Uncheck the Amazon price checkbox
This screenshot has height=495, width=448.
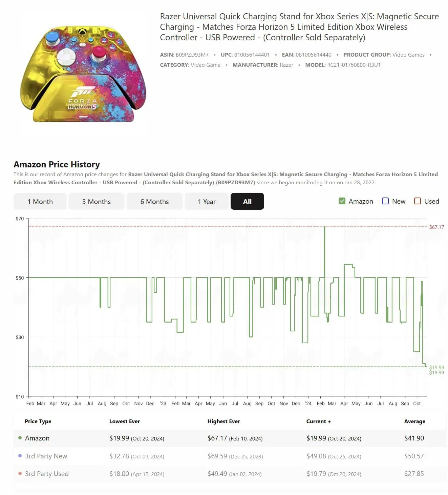[342, 201]
